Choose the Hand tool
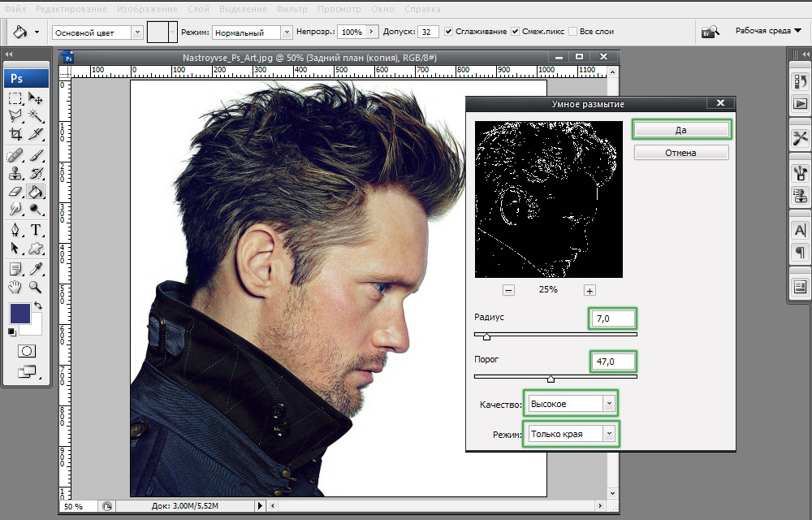 (x=15, y=287)
